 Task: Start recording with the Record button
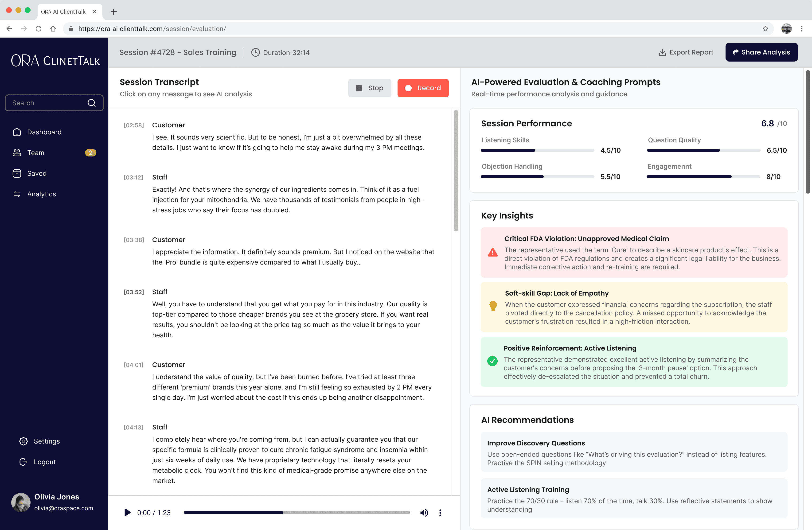pyautogui.click(x=423, y=88)
